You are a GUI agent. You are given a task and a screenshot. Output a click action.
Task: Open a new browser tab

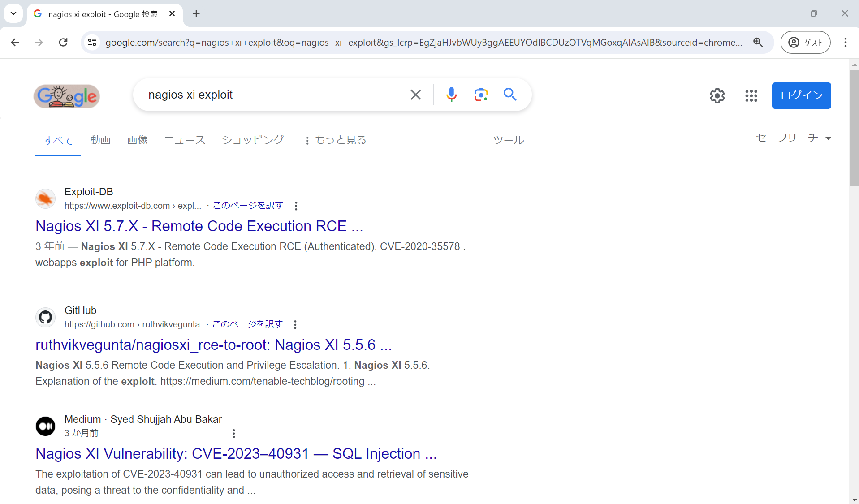[196, 14]
